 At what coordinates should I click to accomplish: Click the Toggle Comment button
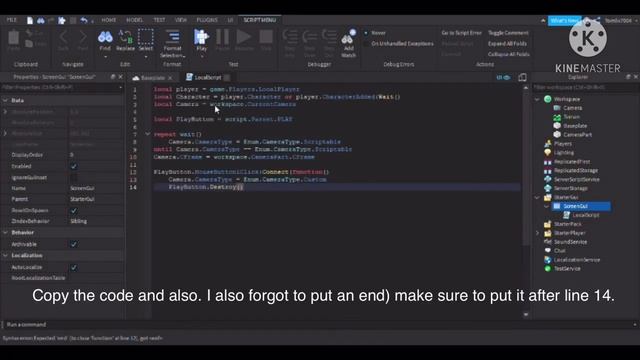508,33
